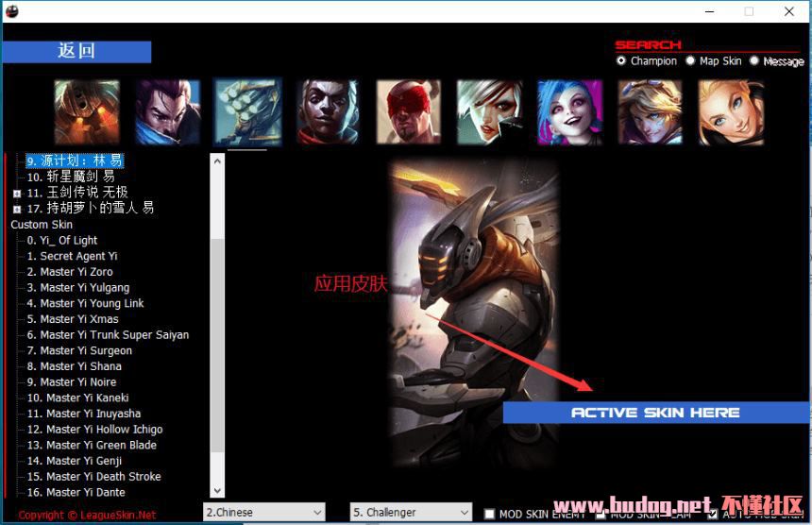Click the 返回 back button
This screenshot has height=525, width=812.
(76, 51)
